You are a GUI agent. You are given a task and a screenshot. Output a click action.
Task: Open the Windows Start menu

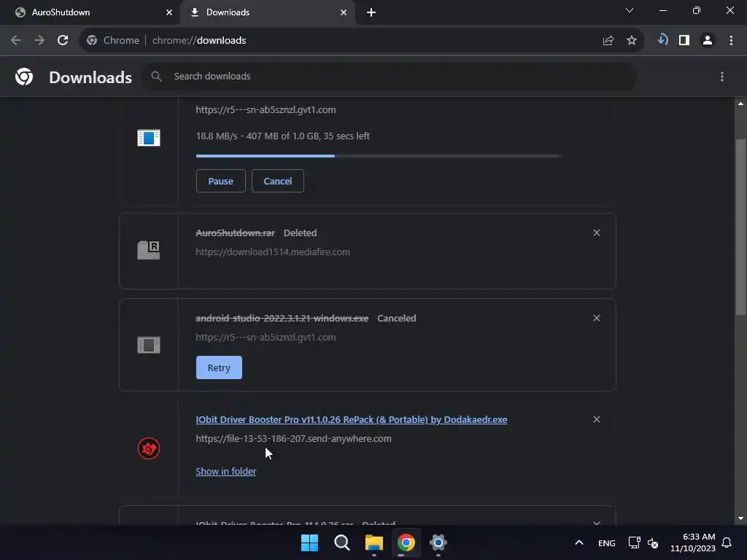[x=309, y=542]
